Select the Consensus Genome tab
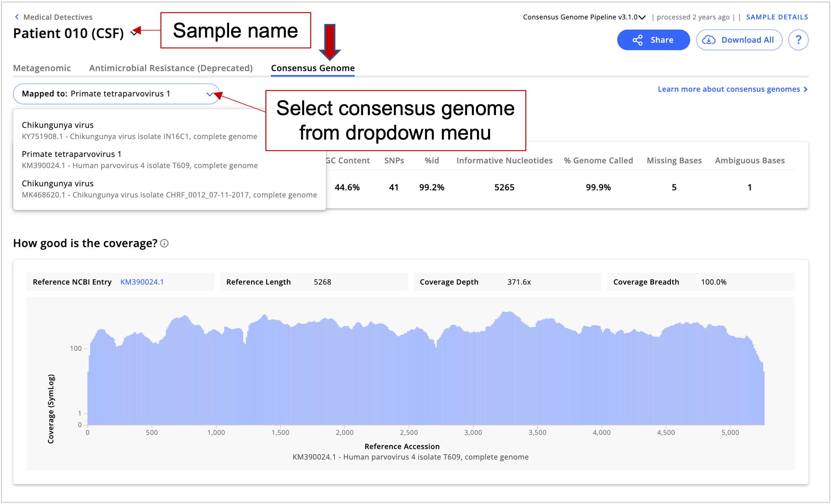831x504 pixels. 313,68
